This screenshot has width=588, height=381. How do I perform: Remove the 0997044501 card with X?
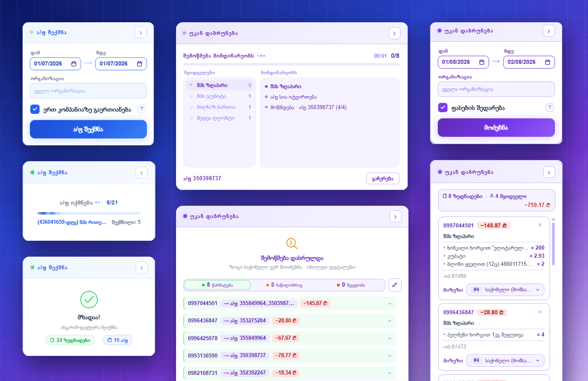(x=540, y=225)
